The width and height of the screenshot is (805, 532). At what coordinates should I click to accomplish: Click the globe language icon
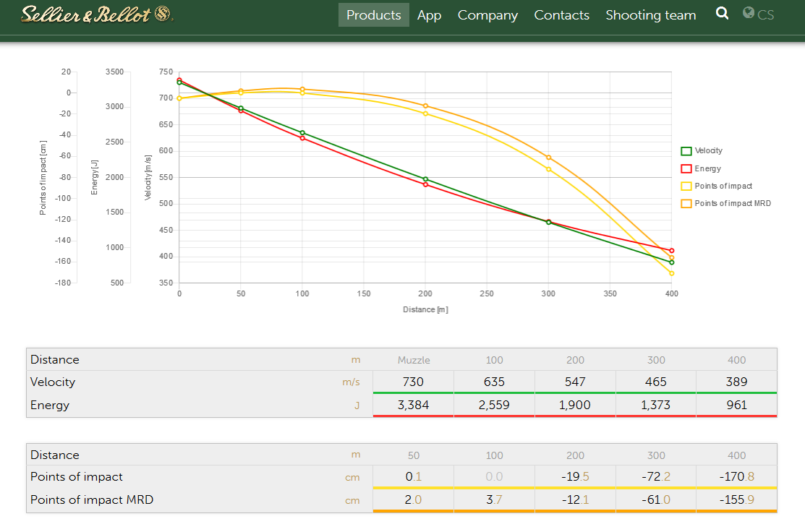click(749, 13)
